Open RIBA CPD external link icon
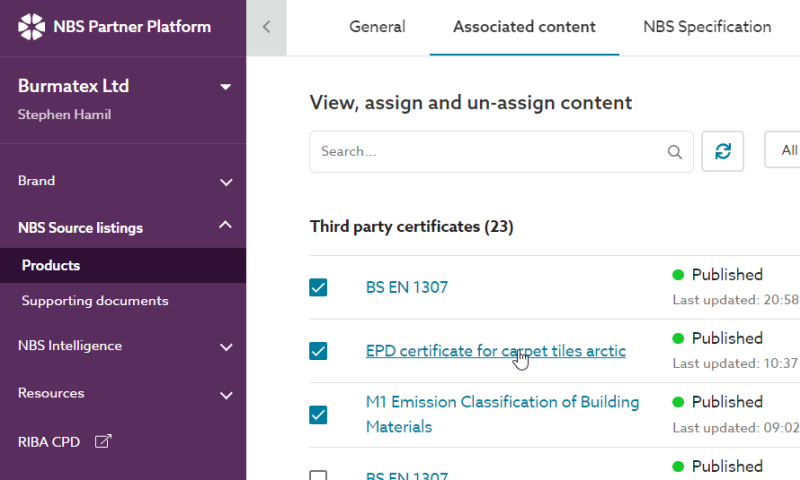 pyautogui.click(x=103, y=441)
